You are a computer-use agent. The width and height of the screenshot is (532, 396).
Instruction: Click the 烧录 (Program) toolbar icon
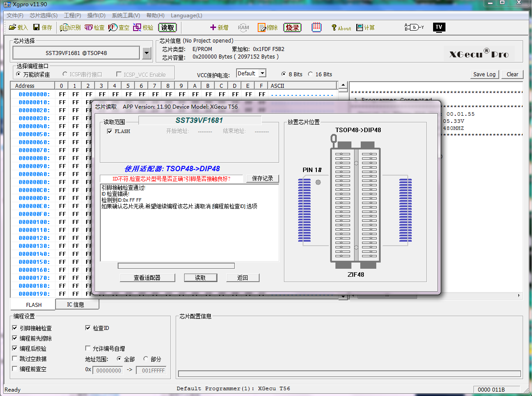click(292, 27)
